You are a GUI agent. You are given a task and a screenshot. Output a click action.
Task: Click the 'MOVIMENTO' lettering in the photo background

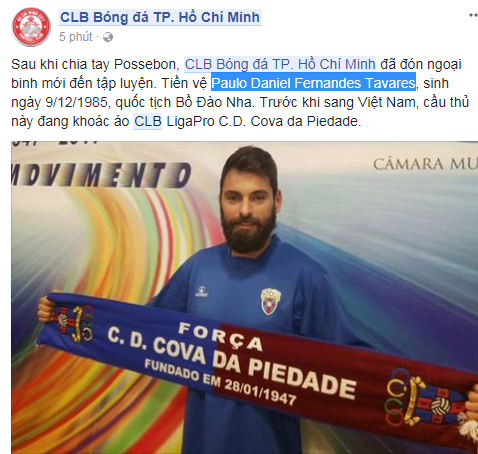click(101, 175)
